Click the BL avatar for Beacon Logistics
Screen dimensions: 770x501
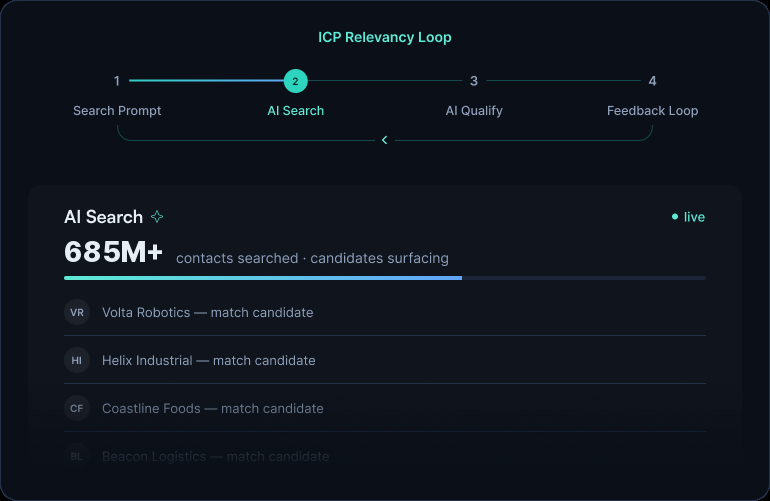click(x=77, y=456)
